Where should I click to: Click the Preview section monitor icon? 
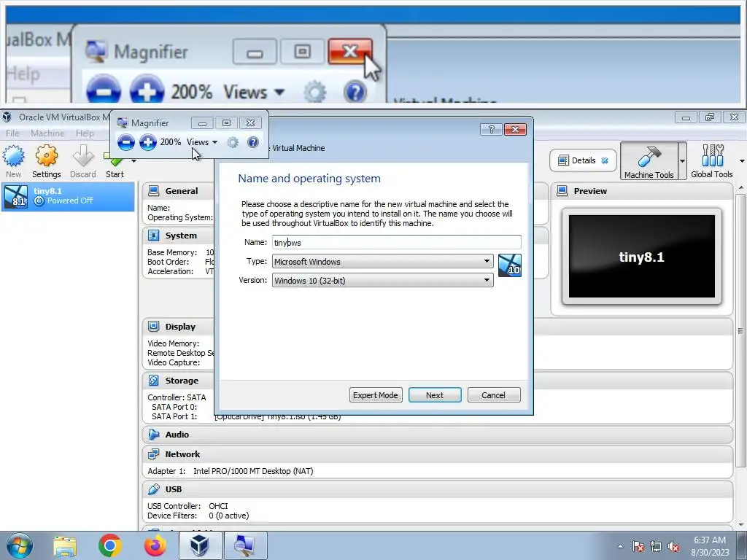click(x=562, y=191)
